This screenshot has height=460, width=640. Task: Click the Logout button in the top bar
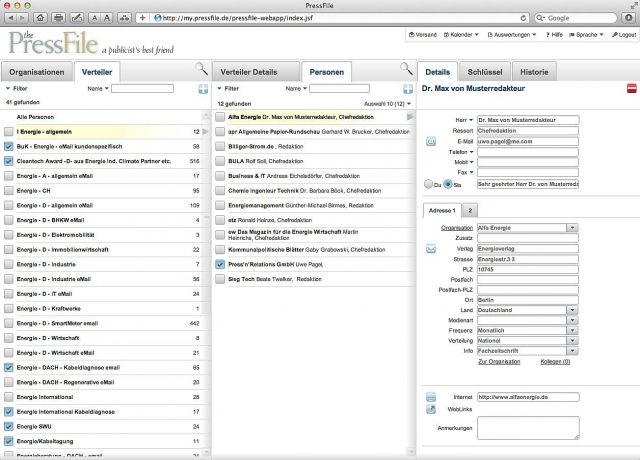click(x=622, y=34)
